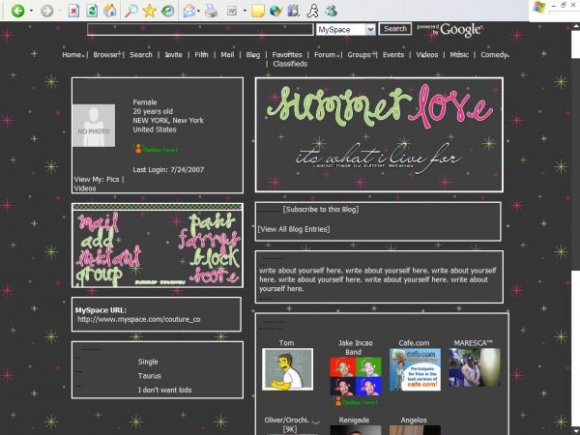Go to the browser Home icon
Viewport: 580px width, 435px height.
coord(110,11)
